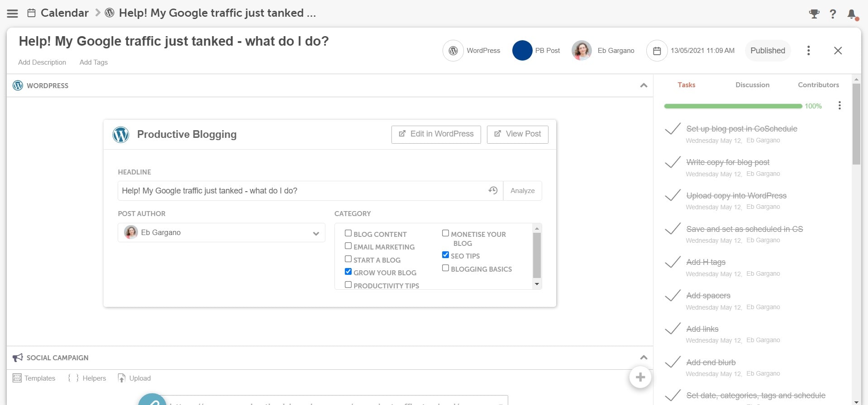
Task: Collapse the WordPress section
Action: coord(644,85)
